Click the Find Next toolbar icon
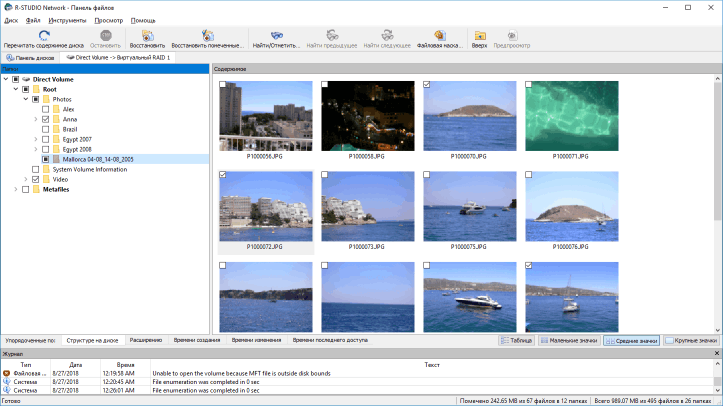 (387, 35)
